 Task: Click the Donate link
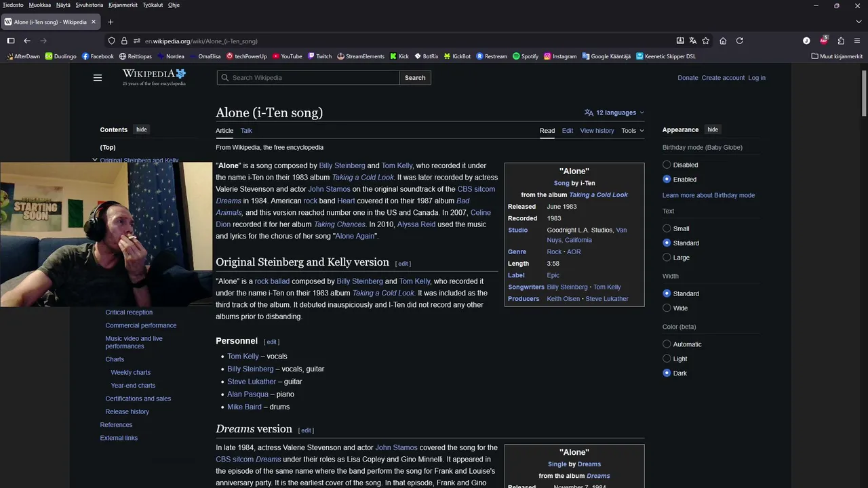coord(688,78)
